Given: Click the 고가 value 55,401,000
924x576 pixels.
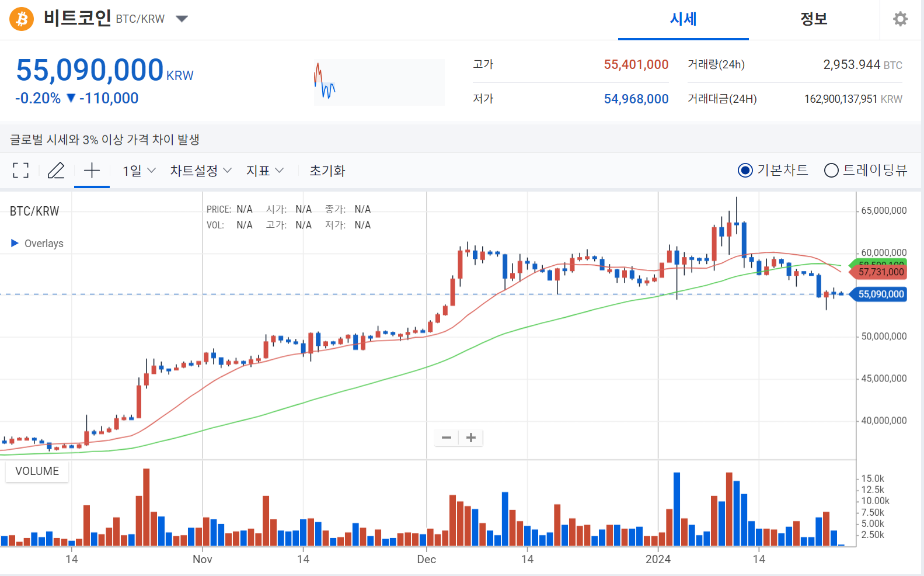Looking at the screenshot, I should click(x=636, y=64).
